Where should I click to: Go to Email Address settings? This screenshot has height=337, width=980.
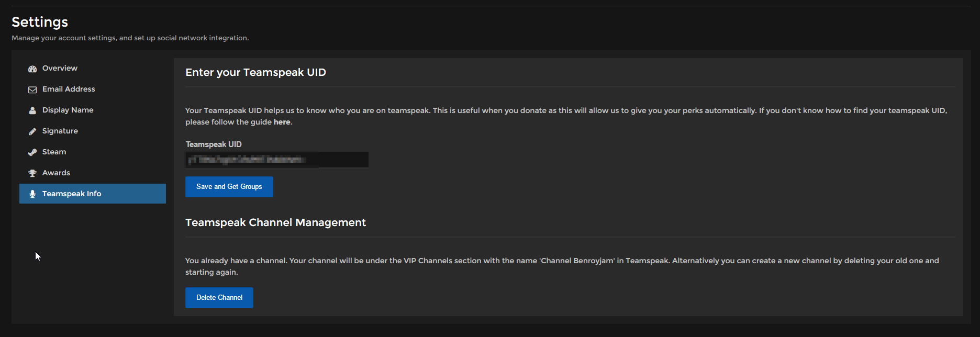pyautogui.click(x=69, y=89)
